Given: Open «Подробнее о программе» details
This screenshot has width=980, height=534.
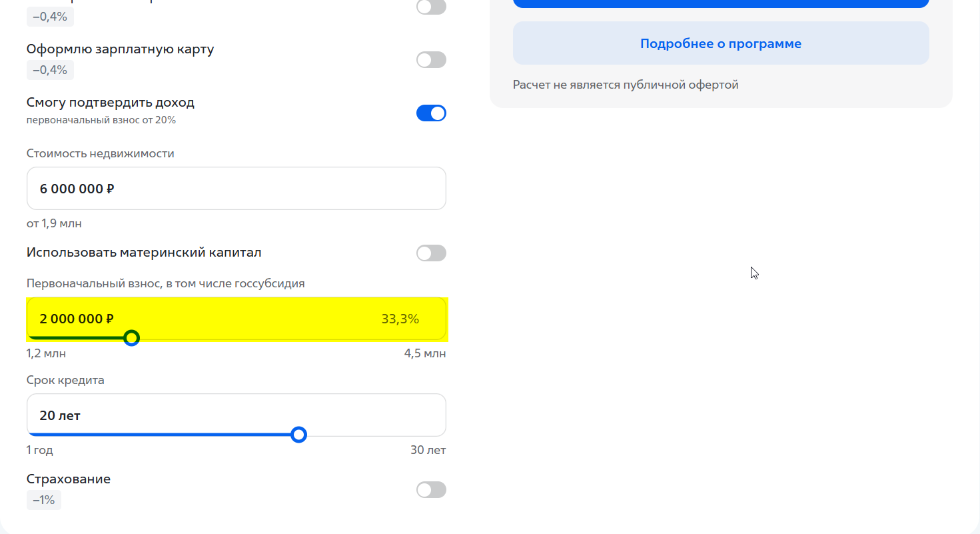Looking at the screenshot, I should point(720,43).
